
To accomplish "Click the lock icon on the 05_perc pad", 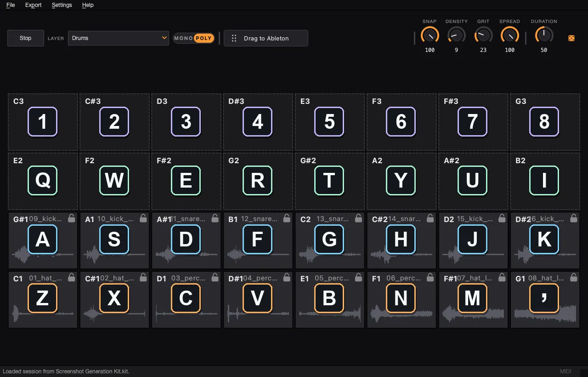I will (x=358, y=277).
